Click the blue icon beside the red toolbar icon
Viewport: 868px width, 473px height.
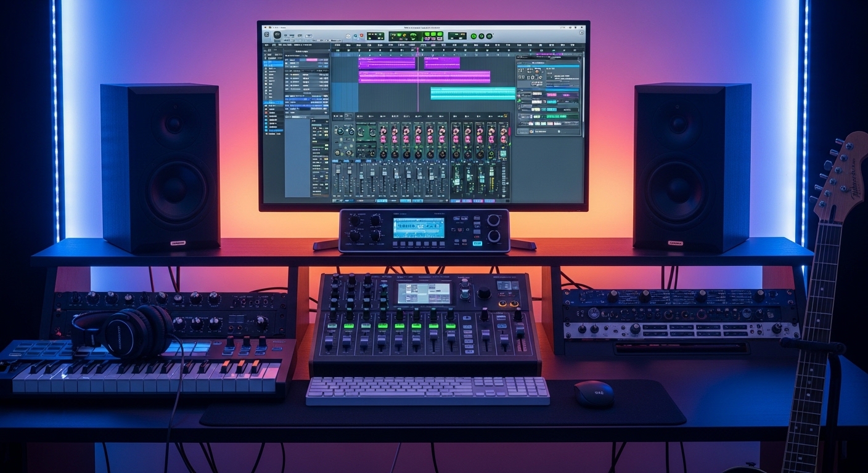tap(355, 36)
